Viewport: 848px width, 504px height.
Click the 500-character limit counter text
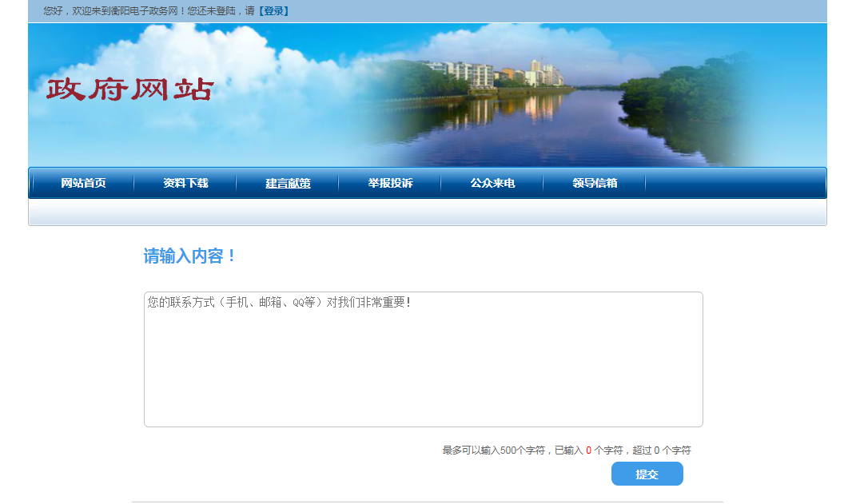click(x=566, y=450)
